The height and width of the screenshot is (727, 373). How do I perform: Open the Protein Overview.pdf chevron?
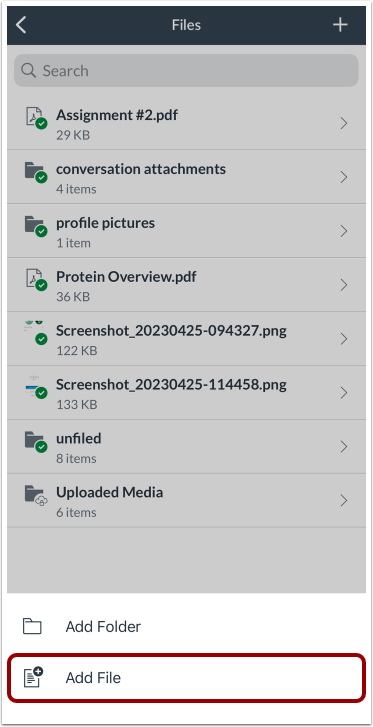(344, 285)
